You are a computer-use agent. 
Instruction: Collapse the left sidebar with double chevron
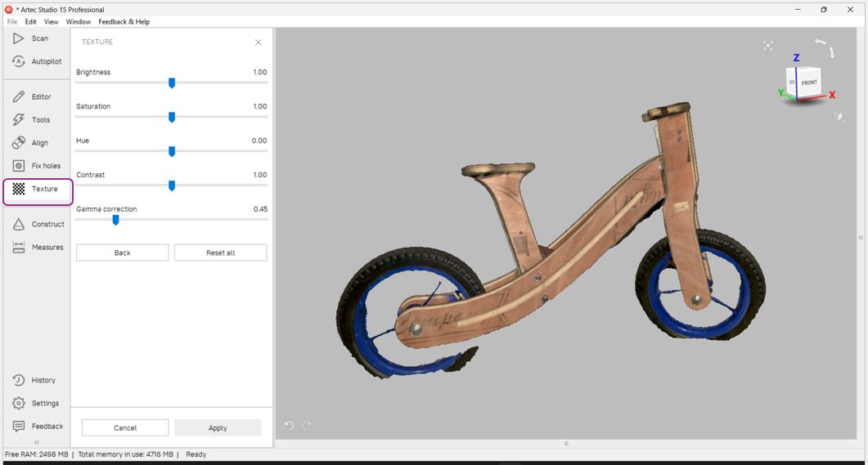point(37,442)
